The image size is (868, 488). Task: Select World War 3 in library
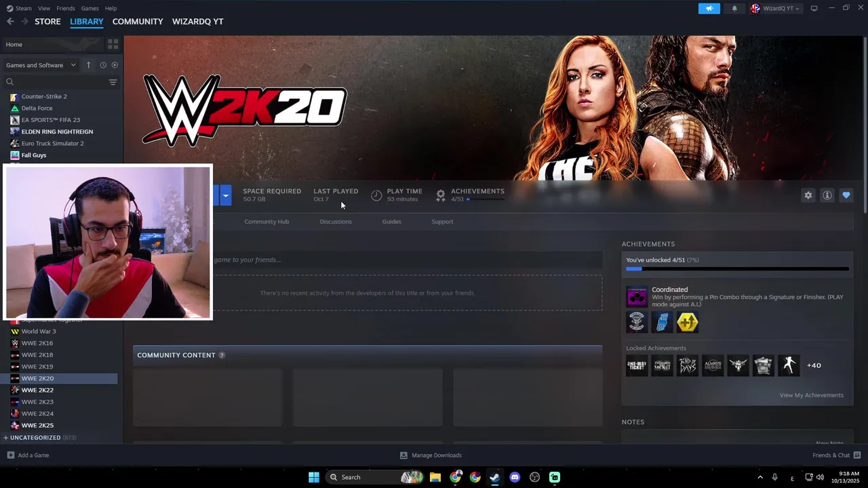click(x=39, y=331)
